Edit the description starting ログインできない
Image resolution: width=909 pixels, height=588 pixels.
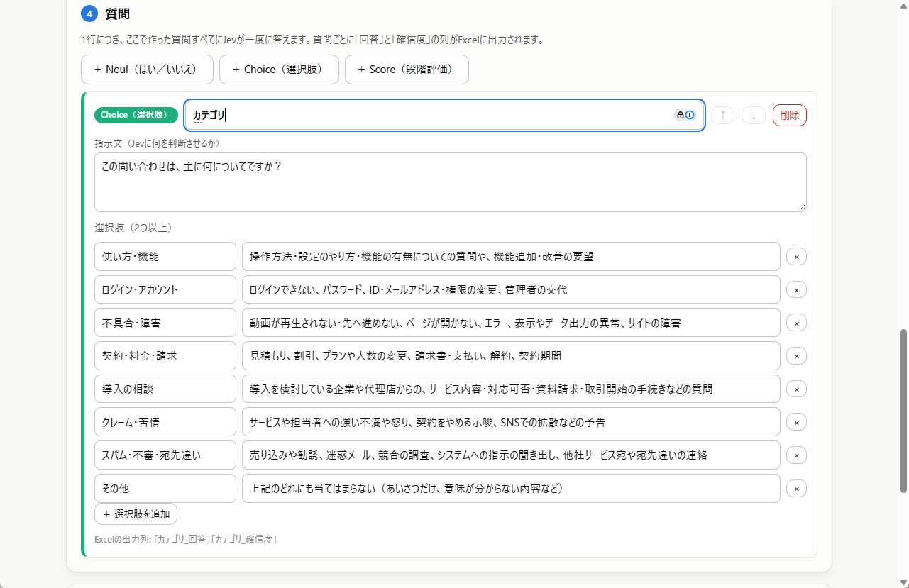511,289
